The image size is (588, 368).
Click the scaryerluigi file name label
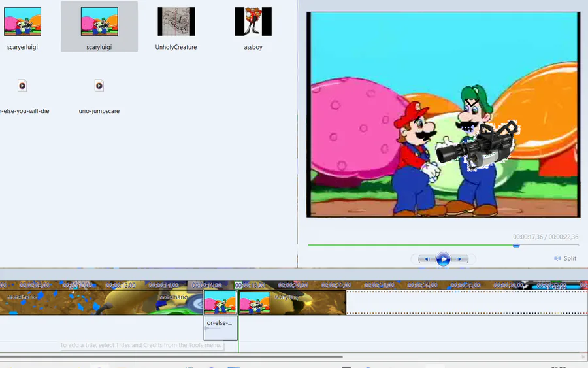(22, 47)
